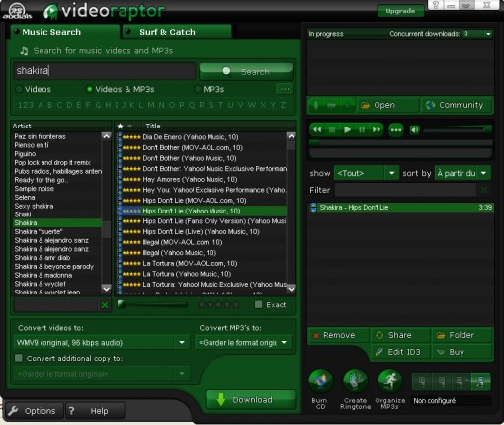Mute the player with the speaker icon
504x425 pixels.
click(x=415, y=130)
